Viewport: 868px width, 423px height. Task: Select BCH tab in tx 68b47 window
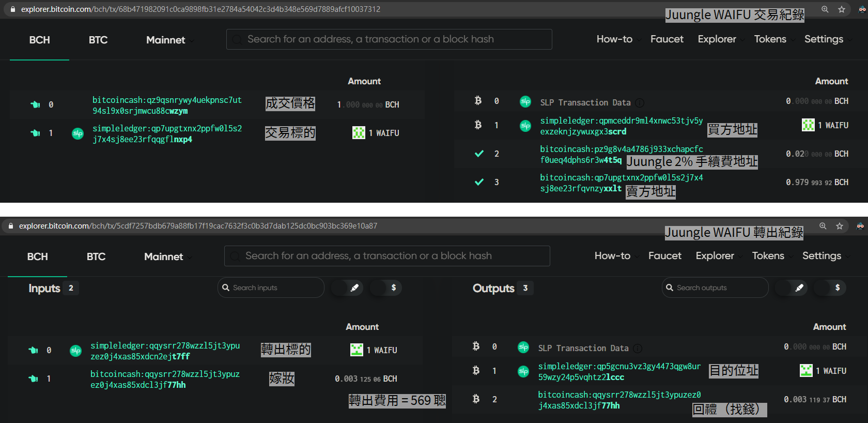(40, 40)
